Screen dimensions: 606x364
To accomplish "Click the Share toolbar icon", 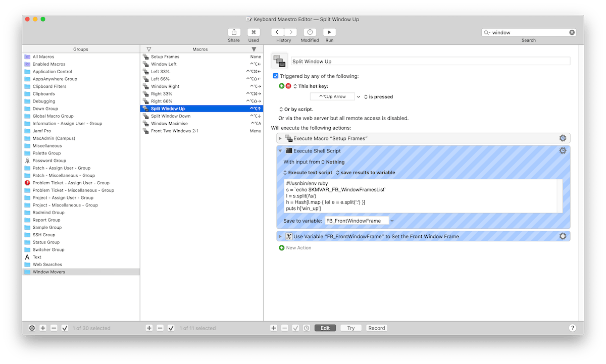I will [234, 32].
